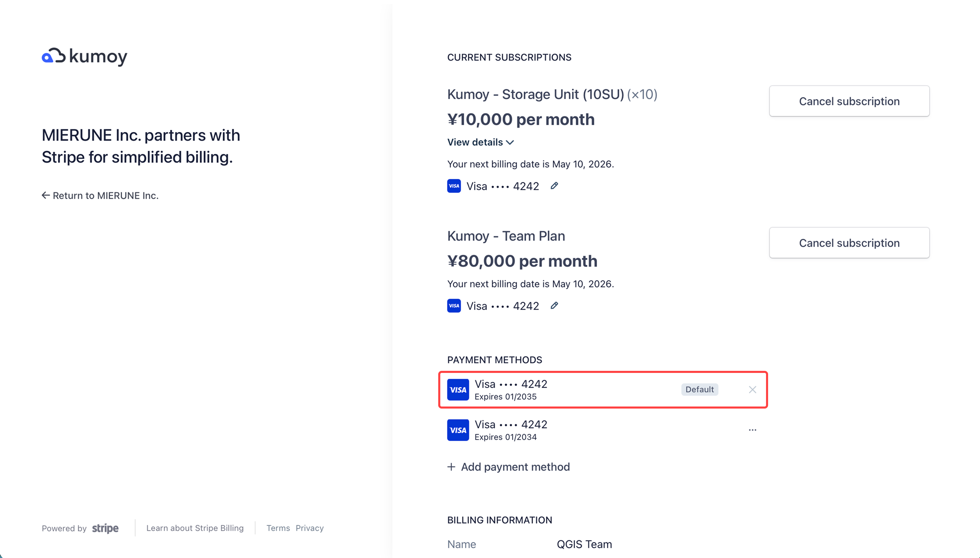The image size is (980, 558).
Task: Click the Visa icon on the default payment method
Action: (x=457, y=389)
